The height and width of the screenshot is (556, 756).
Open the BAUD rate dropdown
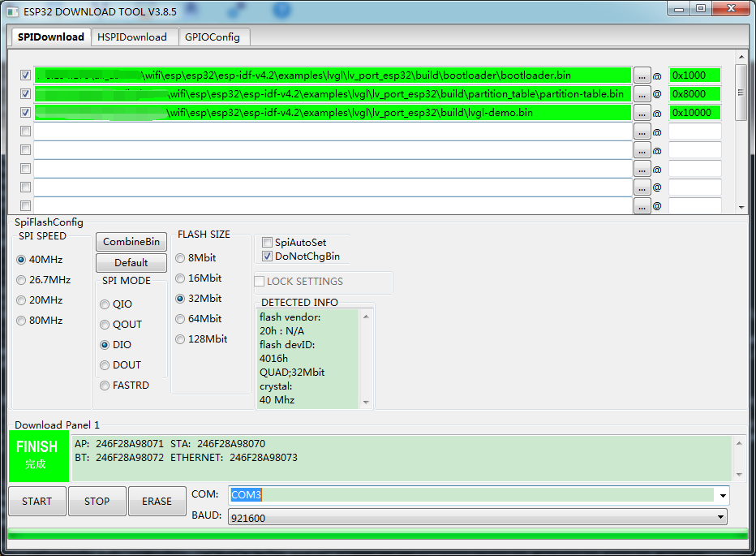coord(721,517)
